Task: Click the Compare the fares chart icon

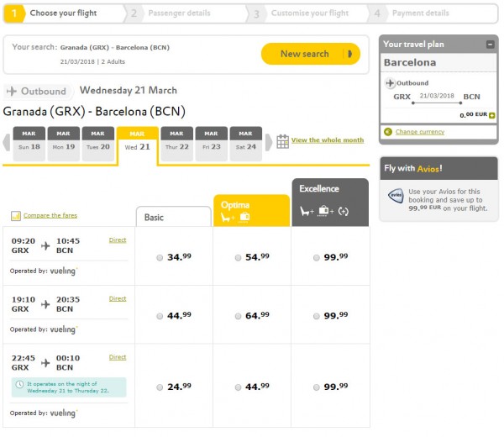Action: (15, 215)
